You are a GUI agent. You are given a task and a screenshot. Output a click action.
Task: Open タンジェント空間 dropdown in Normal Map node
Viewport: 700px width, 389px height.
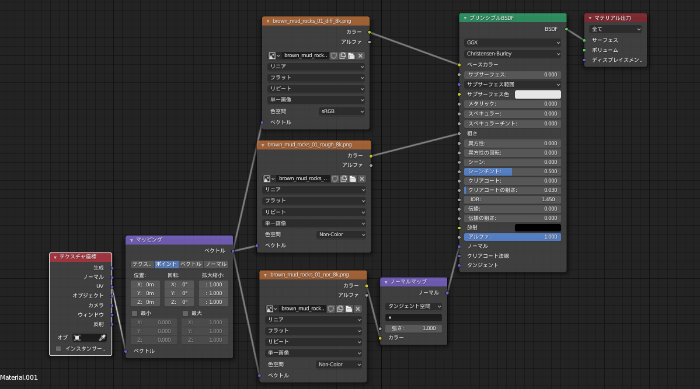click(413, 306)
